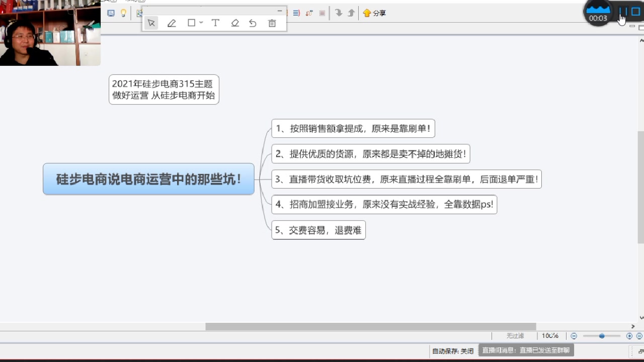
Task: Click the fit-to-view icon after zoom in
Action: click(639, 336)
